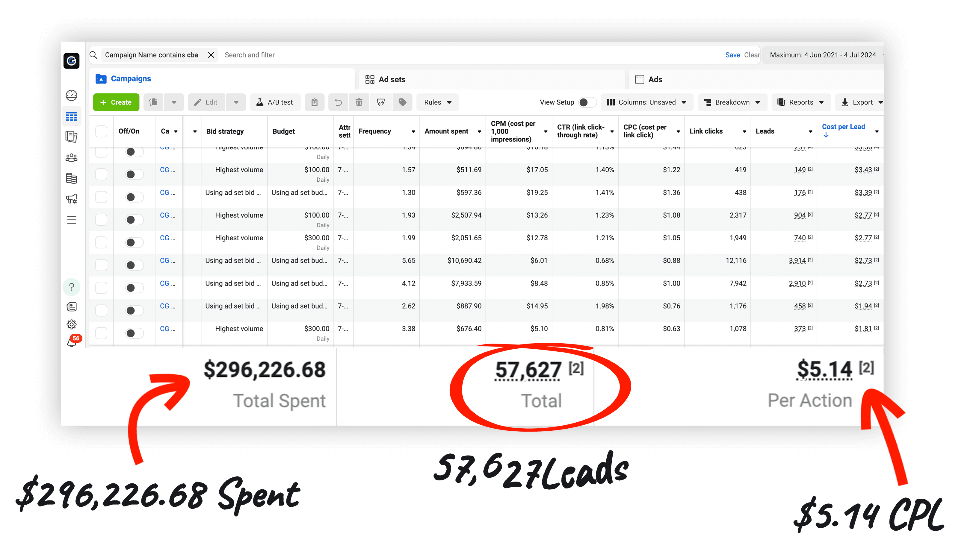Viewport: 970px width, 560px height.
Task: Remove the Campaign Name contains cba filter
Action: pyautogui.click(x=211, y=55)
